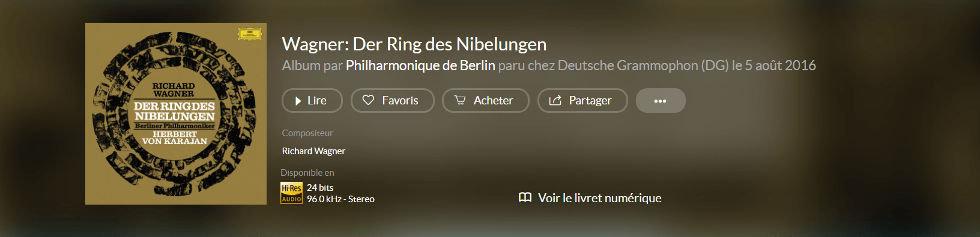Click the yellow Deutsche Grammophon logo on cover
980x237 pixels.
point(250,34)
